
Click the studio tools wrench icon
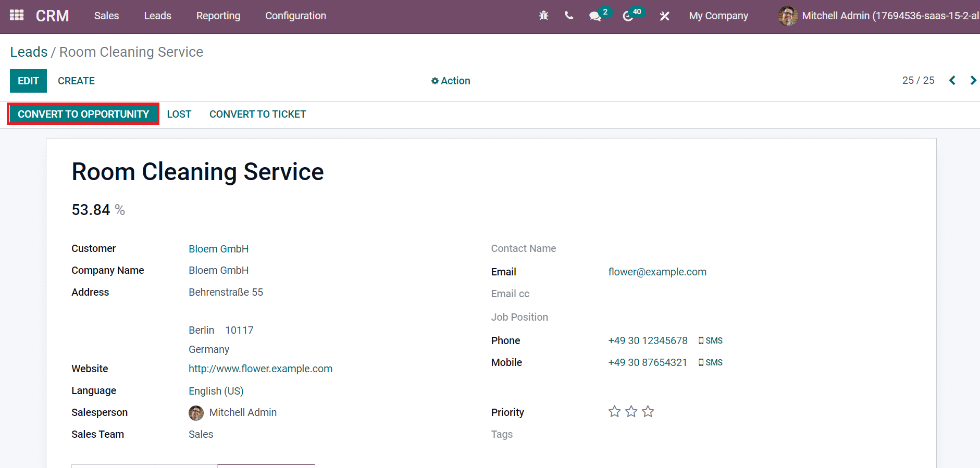(664, 16)
